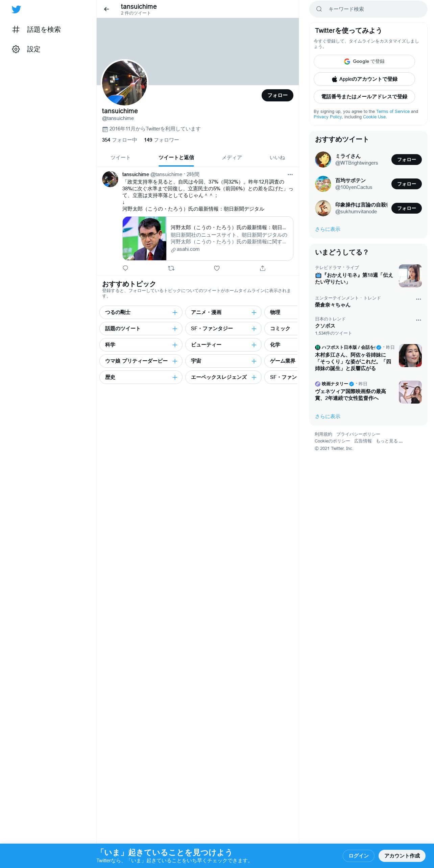Add topic アニメ・漫画 with plus
Viewport: 434px width, 868px height.
click(254, 312)
